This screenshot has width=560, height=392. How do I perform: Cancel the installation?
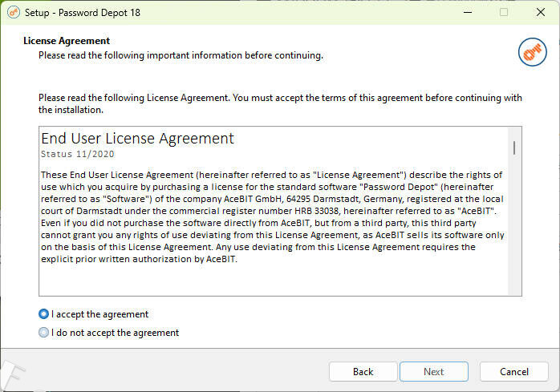pos(513,372)
